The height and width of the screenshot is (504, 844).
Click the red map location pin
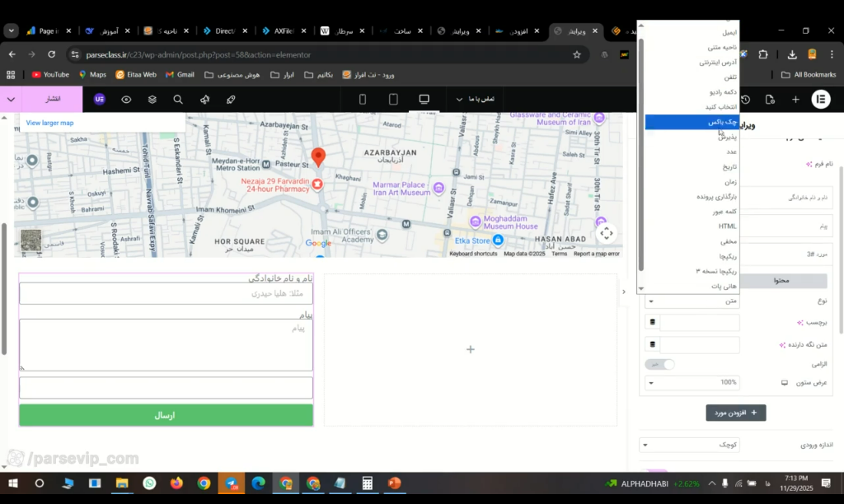click(x=319, y=156)
